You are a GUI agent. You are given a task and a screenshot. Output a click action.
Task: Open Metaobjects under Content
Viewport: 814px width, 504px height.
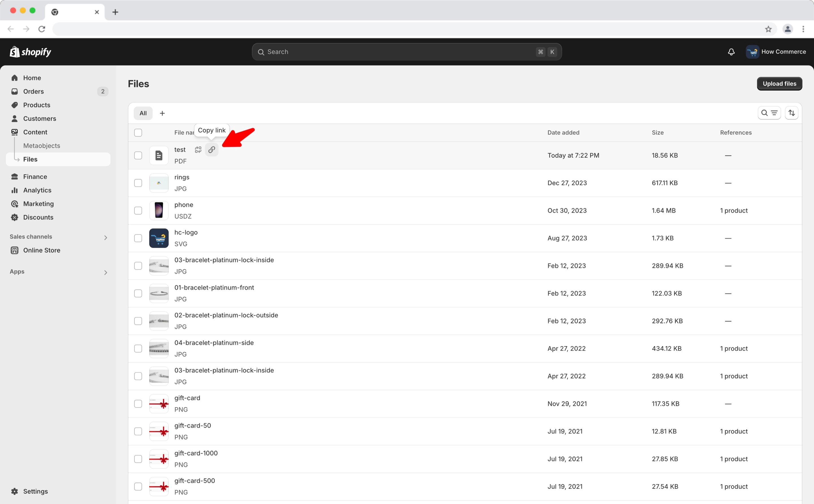(42, 146)
